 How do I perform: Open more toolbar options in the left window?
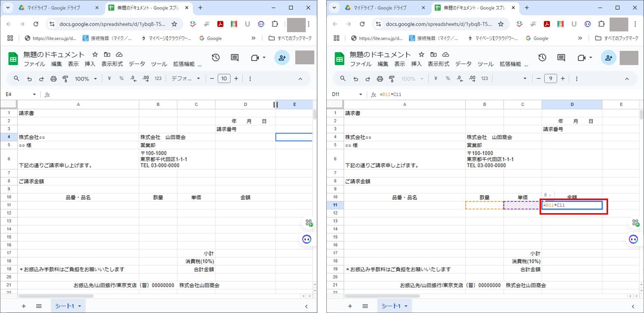coord(250,79)
